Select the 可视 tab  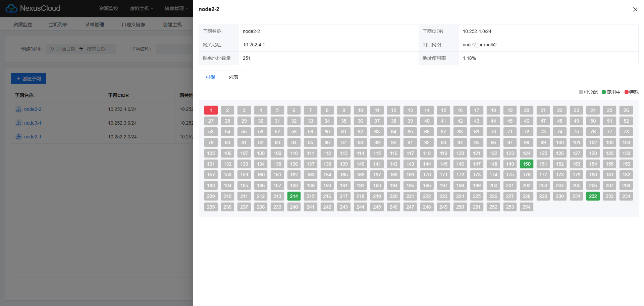[x=210, y=77]
